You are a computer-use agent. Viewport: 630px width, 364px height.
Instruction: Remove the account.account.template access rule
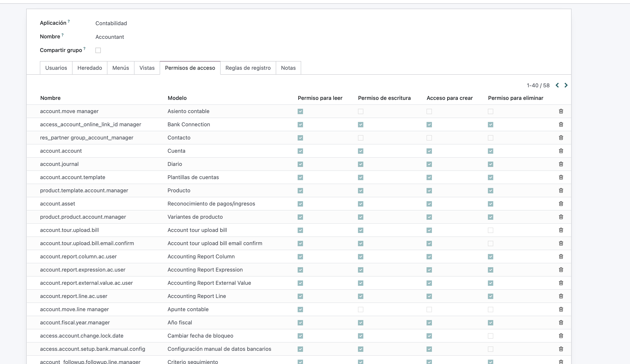pos(561,177)
